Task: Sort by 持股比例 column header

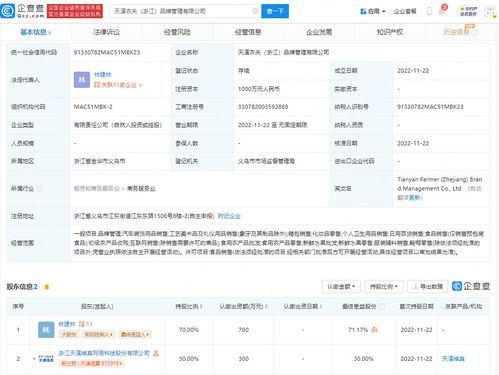Action: (x=189, y=306)
